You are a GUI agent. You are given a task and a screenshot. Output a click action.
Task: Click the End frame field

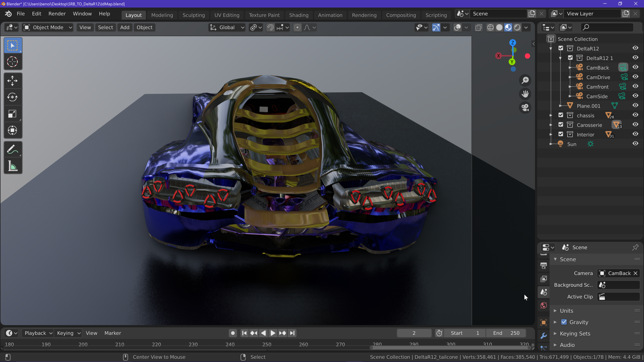(x=506, y=333)
